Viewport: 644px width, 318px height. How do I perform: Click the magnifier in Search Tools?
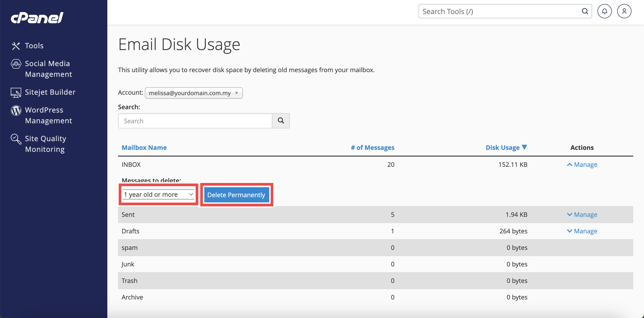[x=585, y=11]
